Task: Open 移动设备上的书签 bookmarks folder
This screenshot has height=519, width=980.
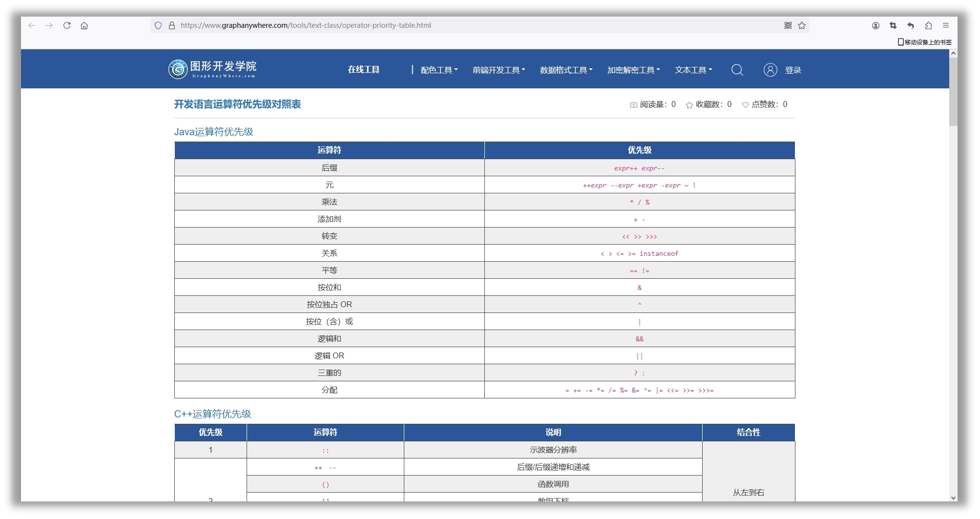Action: [925, 42]
